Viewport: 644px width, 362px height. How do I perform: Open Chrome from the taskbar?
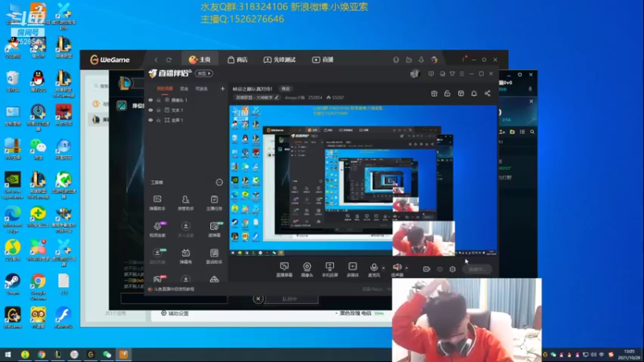[x=42, y=355]
